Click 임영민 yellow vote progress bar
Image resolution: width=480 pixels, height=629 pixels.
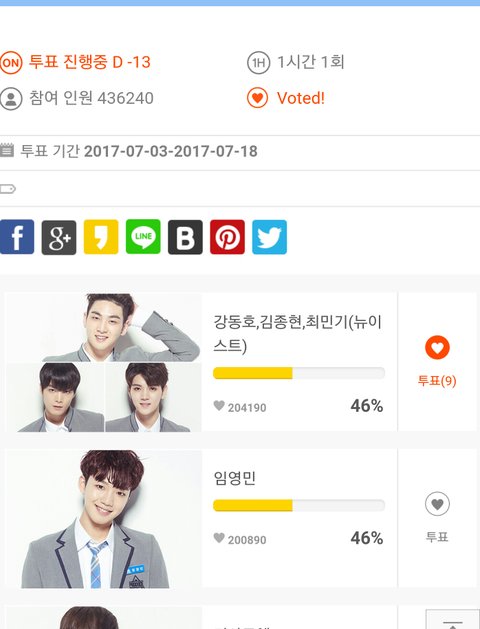[x=299, y=505]
